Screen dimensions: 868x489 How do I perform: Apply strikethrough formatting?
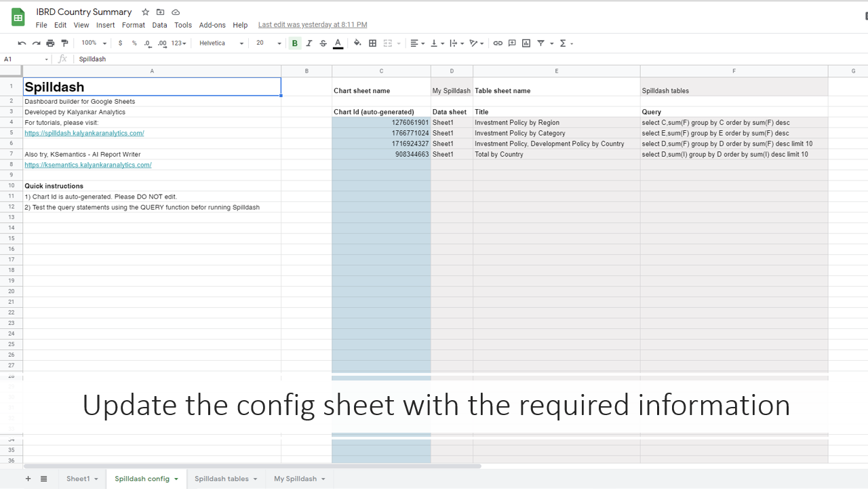pos(323,43)
